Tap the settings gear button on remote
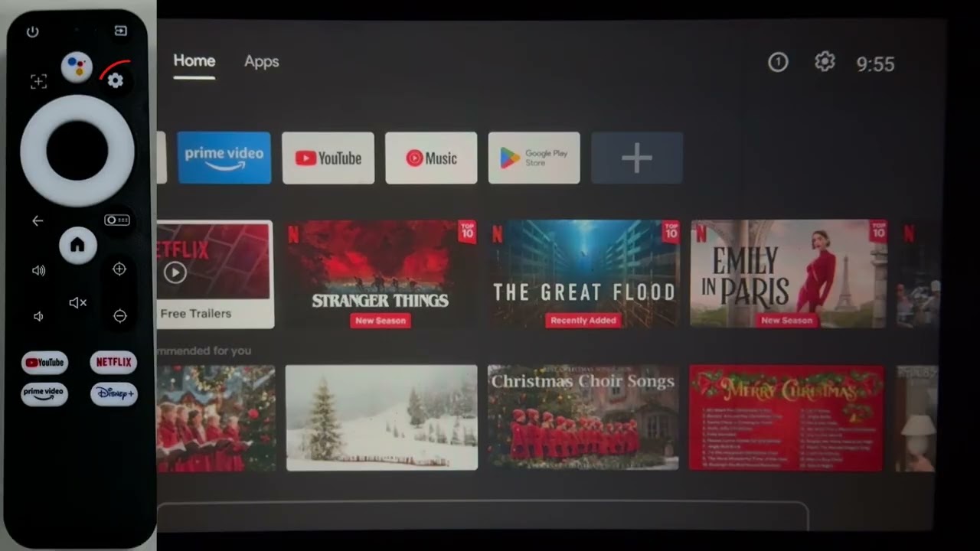980x551 pixels. click(115, 80)
